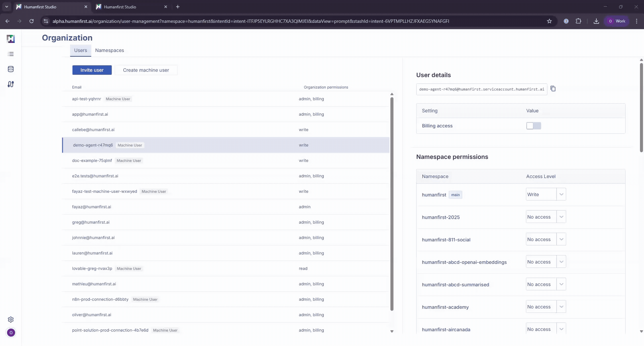Open the HumanFirst logo in the sidebar
This screenshot has width=644, height=346.
[x=11, y=39]
